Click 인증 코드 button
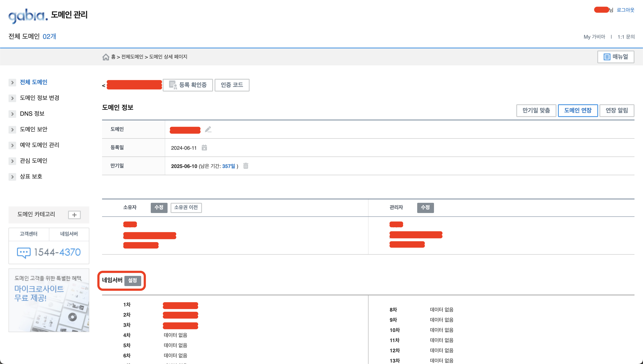 [232, 85]
